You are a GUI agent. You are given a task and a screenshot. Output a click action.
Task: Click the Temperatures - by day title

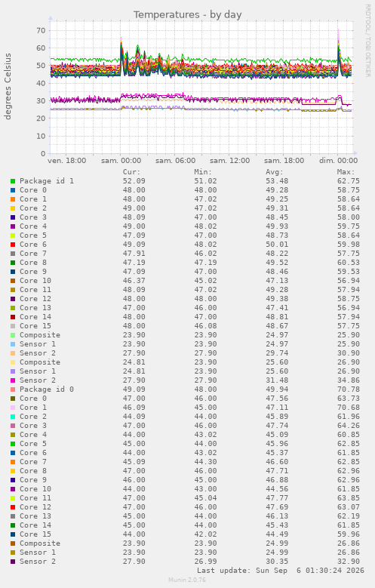point(187,14)
